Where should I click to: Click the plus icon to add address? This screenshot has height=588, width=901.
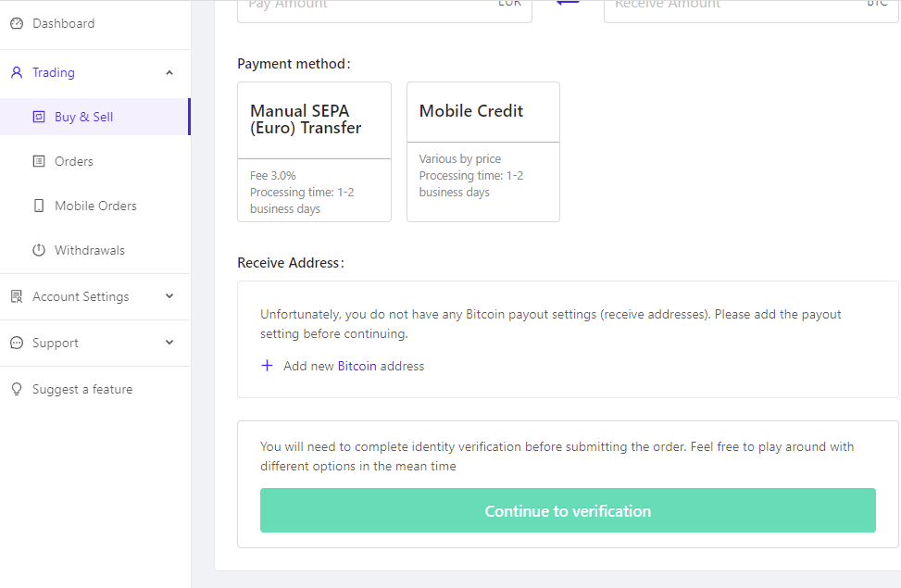[x=268, y=366]
